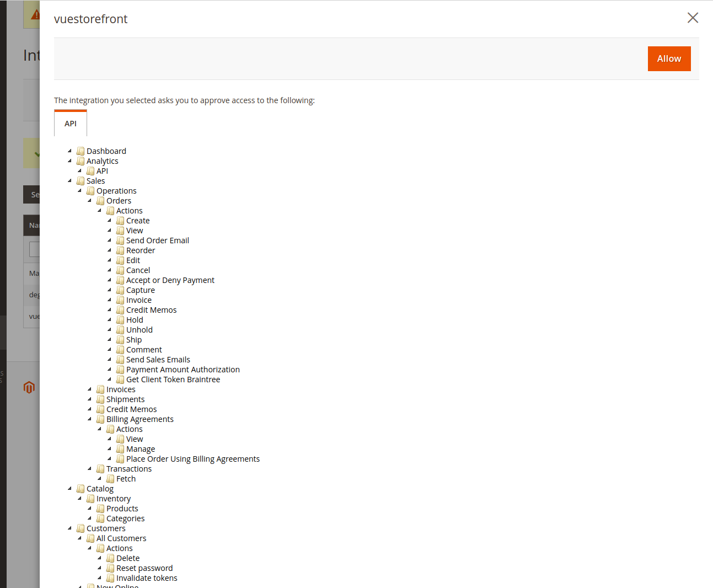The width and height of the screenshot is (713, 588).
Task: Collapse the Orders node arrow
Action: [x=90, y=201]
